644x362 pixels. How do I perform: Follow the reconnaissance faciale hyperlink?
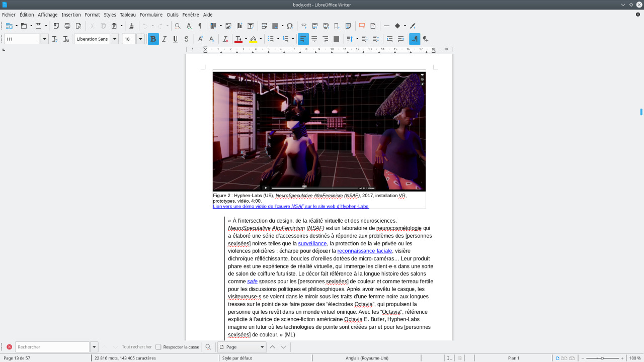[365, 251]
